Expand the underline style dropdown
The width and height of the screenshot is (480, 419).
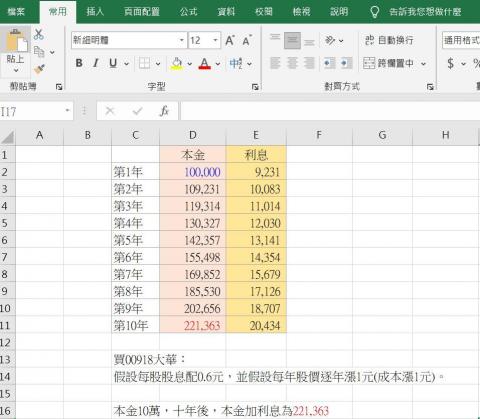(x=126, y=63)
